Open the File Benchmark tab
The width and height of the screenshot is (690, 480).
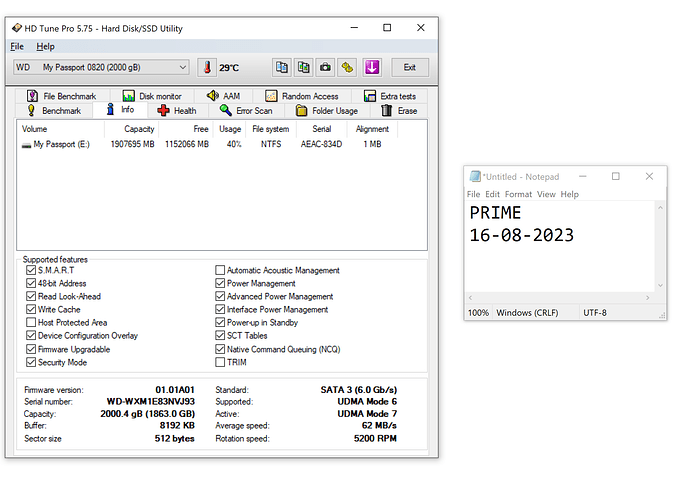[62, 96]
